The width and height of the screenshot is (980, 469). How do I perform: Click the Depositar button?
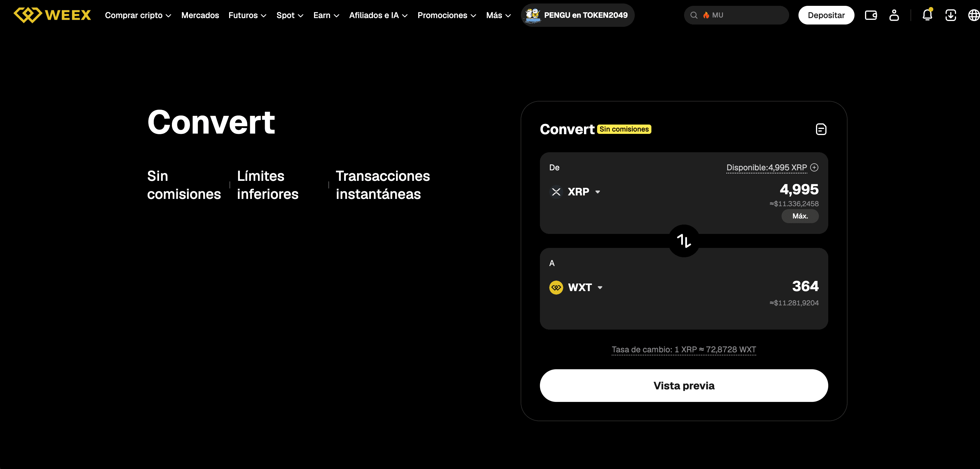coord(826,15)
